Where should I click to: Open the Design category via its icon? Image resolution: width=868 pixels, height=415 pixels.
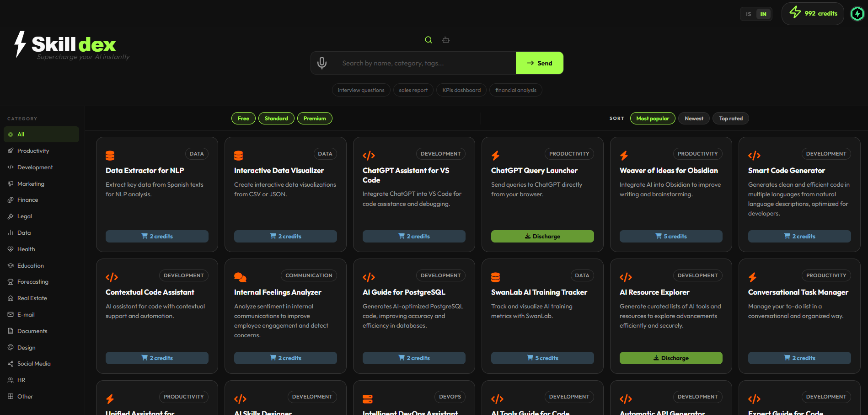(11, 347)
